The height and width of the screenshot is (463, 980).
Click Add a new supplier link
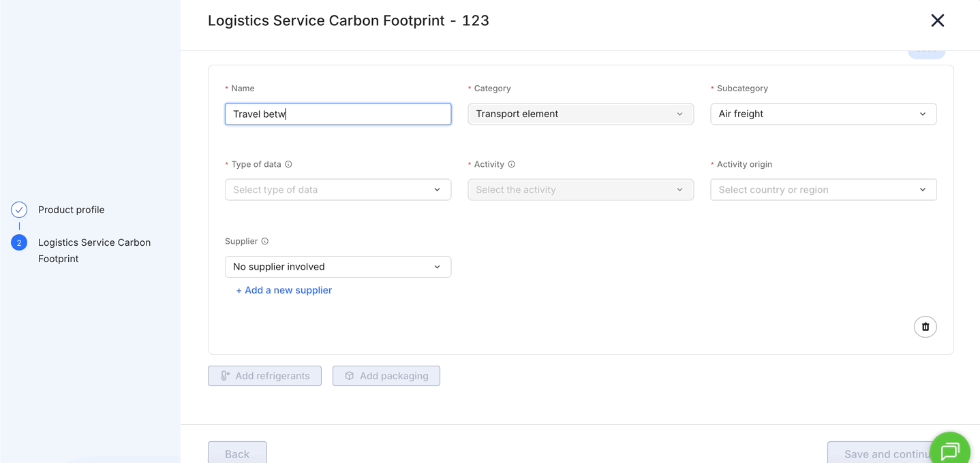284,290
